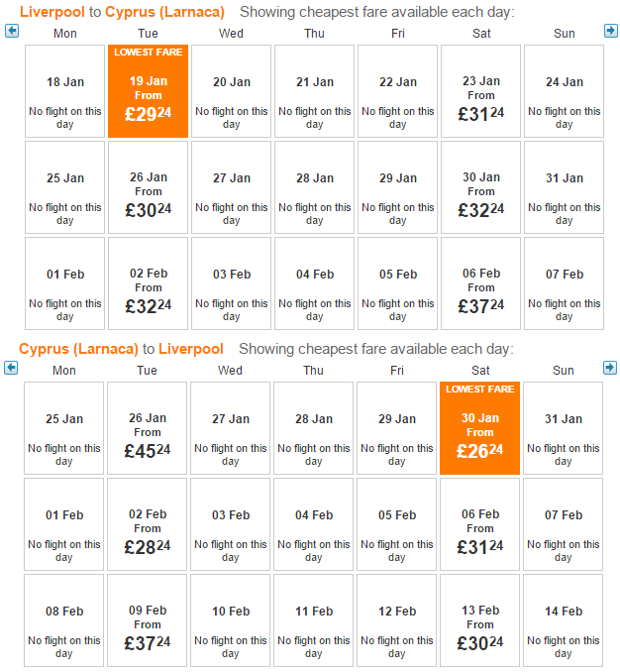Pick 06 Feb return fare £31.24

pyautogui.click(x=480, y=524)
